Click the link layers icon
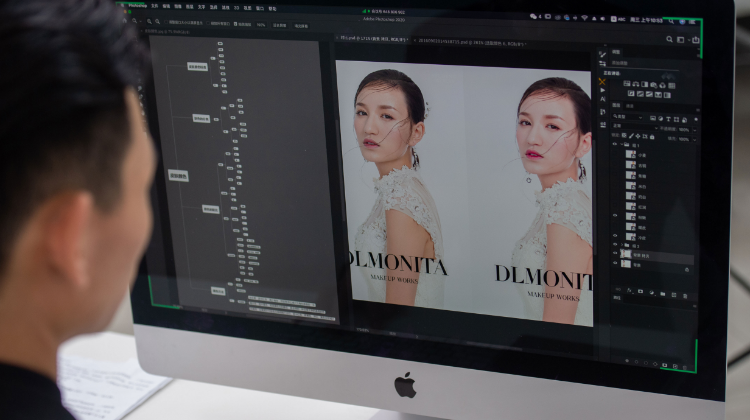 click(618, 289)
